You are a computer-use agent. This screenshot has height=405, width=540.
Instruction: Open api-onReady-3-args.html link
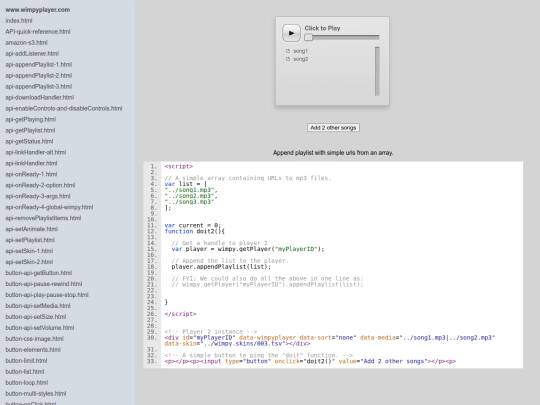[x=38, y=196]
